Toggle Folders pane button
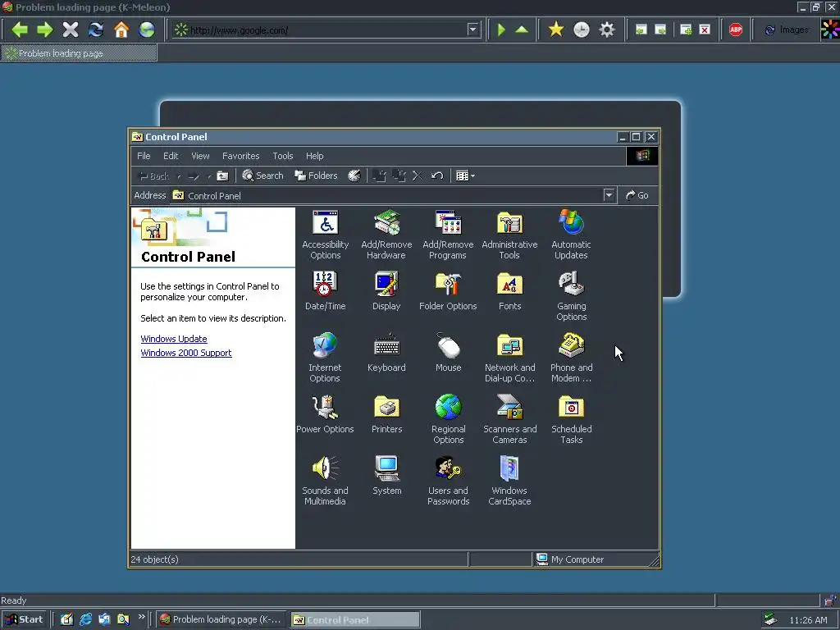The width and height of the screenshot is (840, 630). [316, 176]
